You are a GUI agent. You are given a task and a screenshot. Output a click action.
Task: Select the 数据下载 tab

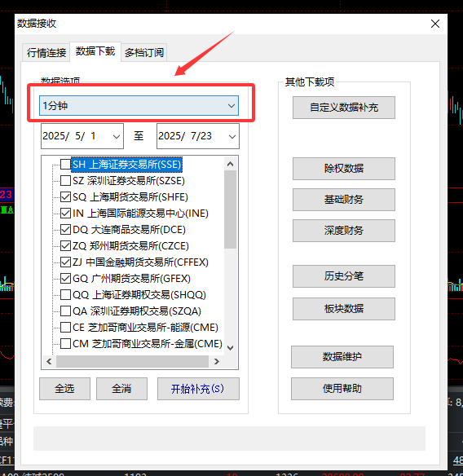[x=95, y=51]
